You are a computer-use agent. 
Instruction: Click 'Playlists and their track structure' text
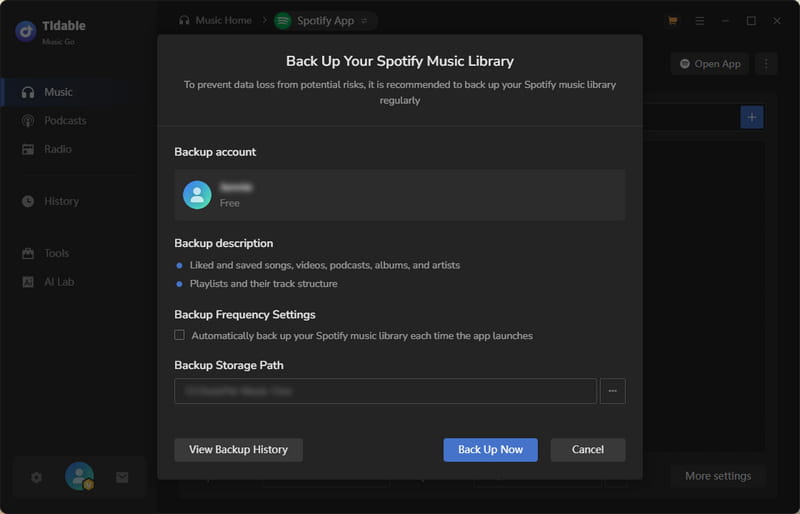(x=263, y=283)
